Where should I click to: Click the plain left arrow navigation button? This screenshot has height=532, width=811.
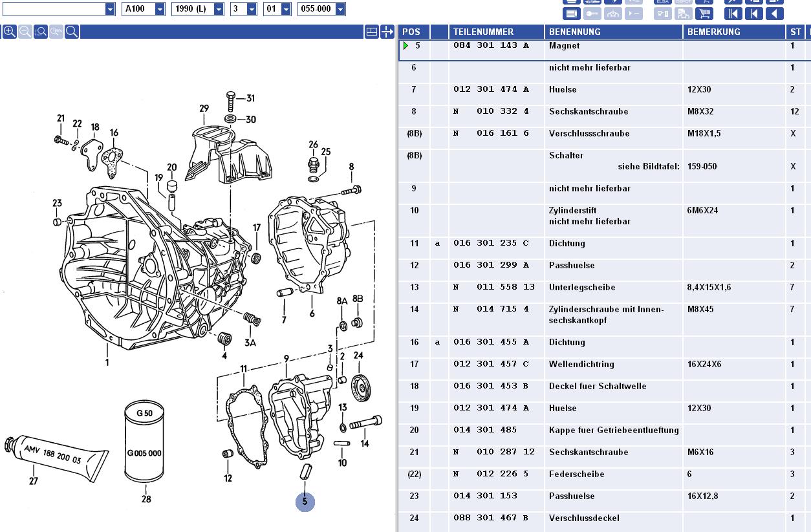tap(775, 14)
